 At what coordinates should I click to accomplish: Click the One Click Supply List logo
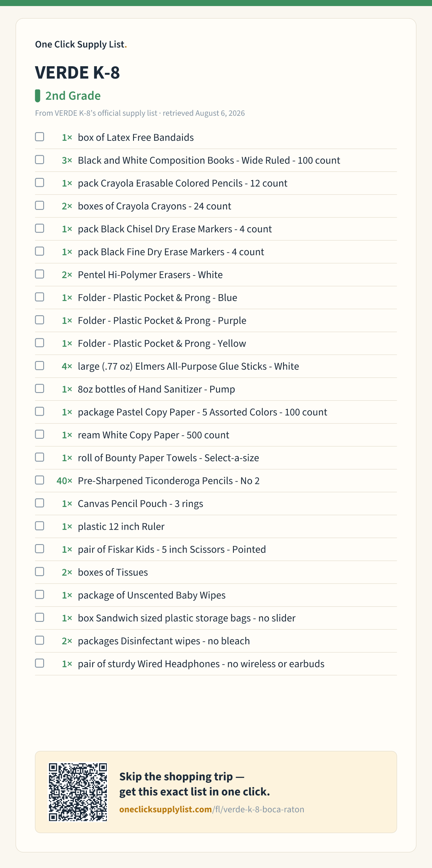point(81,44)
